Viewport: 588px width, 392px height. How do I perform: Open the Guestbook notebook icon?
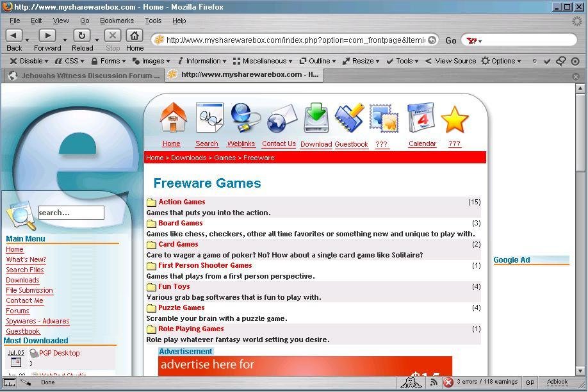pyautogui.click(x=350, y=117)
